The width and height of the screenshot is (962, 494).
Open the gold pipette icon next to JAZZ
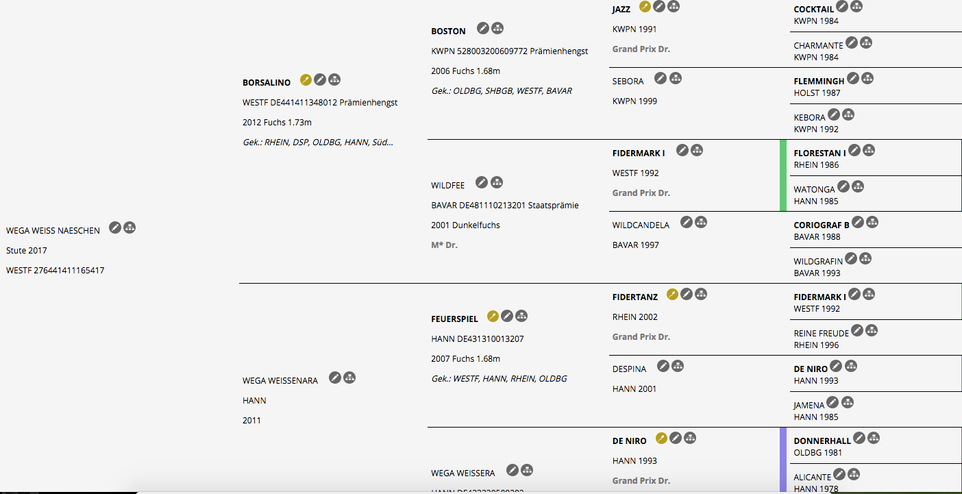point(645,7)
